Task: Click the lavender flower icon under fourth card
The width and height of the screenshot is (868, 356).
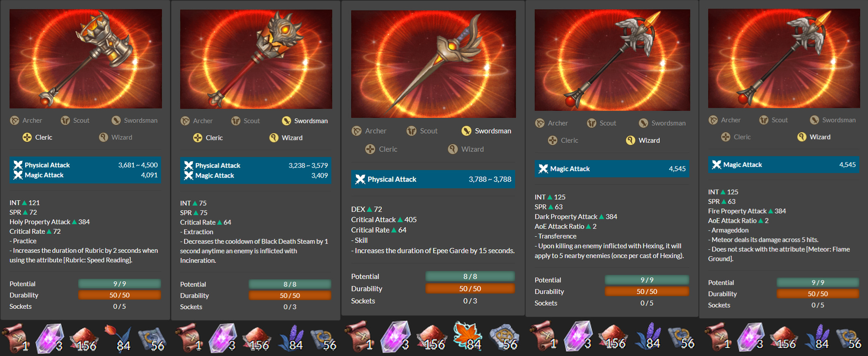Action: click(648, 337)
